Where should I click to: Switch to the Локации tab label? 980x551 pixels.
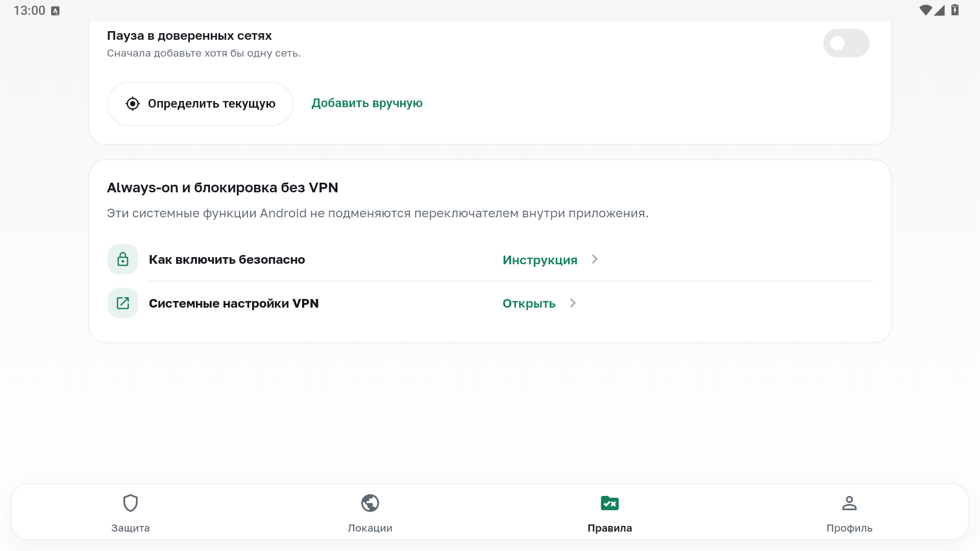[370, 528]
